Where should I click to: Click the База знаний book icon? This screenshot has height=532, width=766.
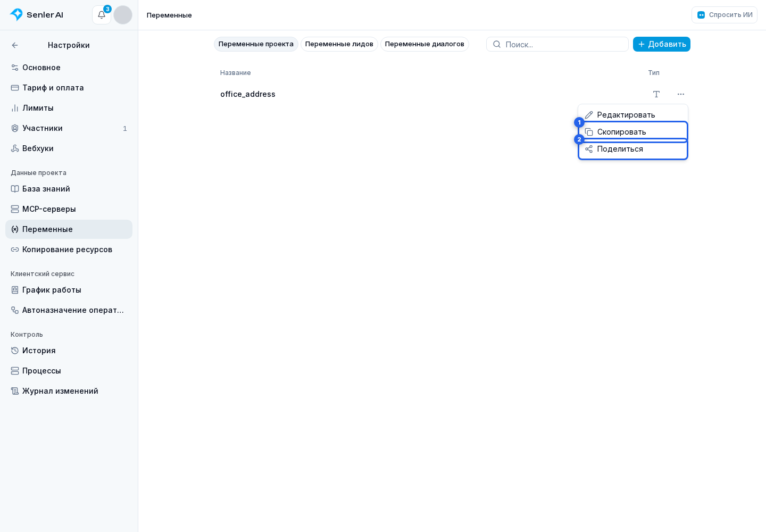point(15,189)
